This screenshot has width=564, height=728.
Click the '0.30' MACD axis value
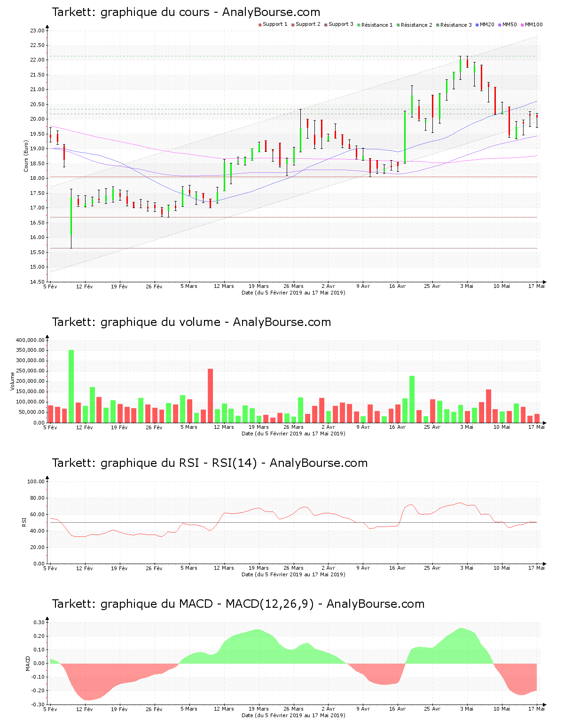[x=39, y=622]
